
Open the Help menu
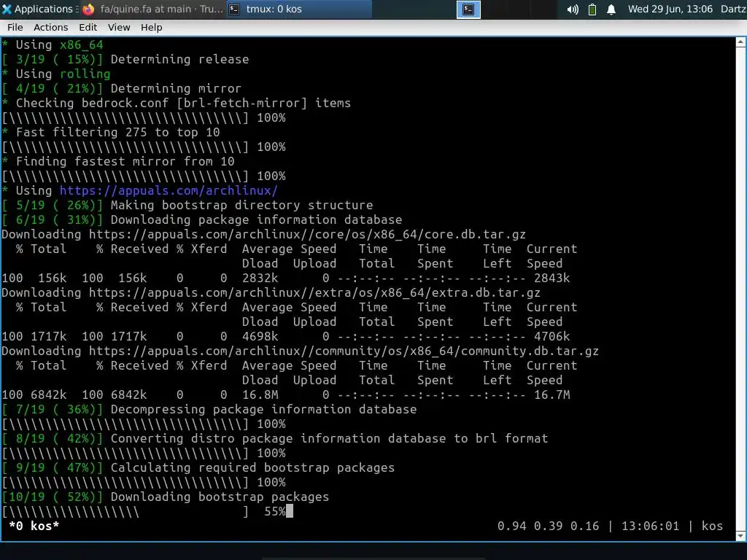152,27
